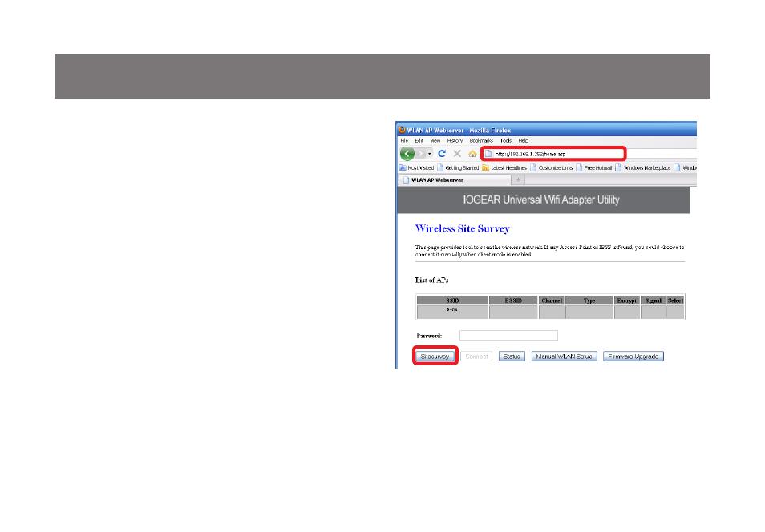Click the page icon in address bar

pos(488,154)
